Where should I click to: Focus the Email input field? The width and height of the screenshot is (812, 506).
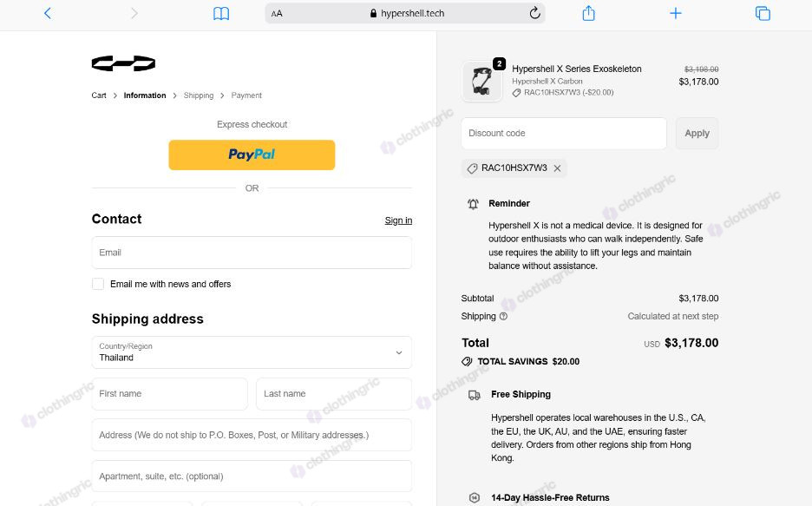coord(252,253)
